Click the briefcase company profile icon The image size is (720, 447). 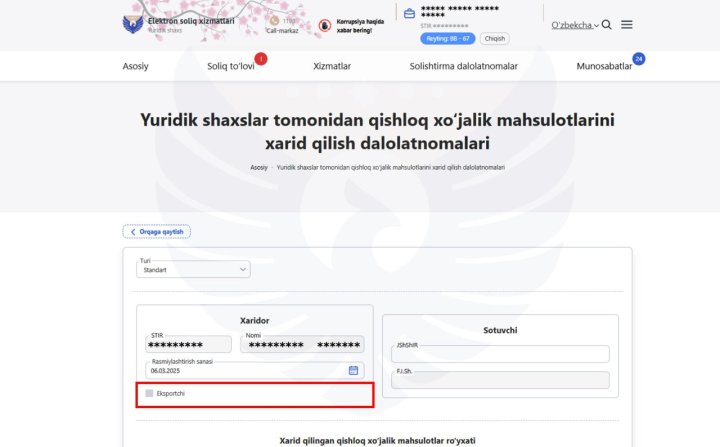coord(409,14)
